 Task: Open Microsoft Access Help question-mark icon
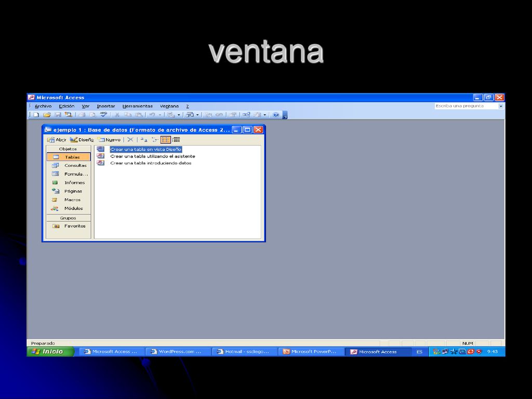(x=276, y=115)
